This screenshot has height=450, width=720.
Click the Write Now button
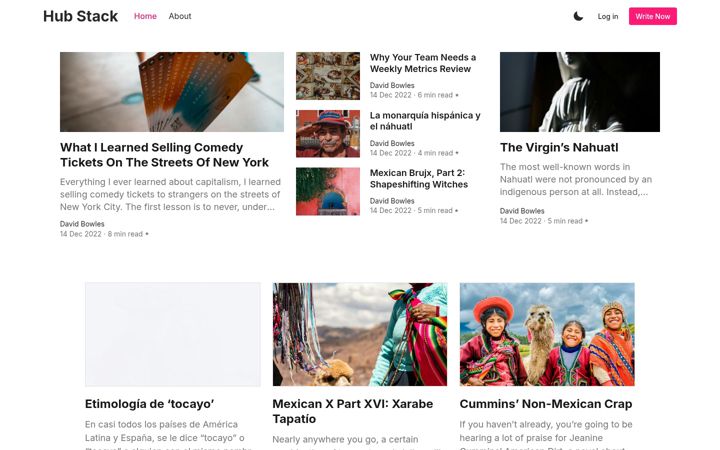tap(652, 17)
